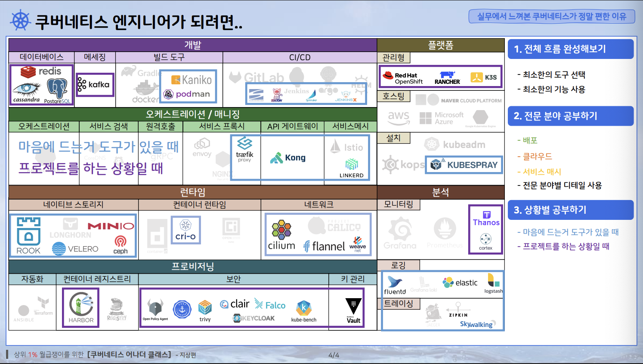Screen dimensions: 643x364
Task: Select the kafka logo
Action: (94, 85)
